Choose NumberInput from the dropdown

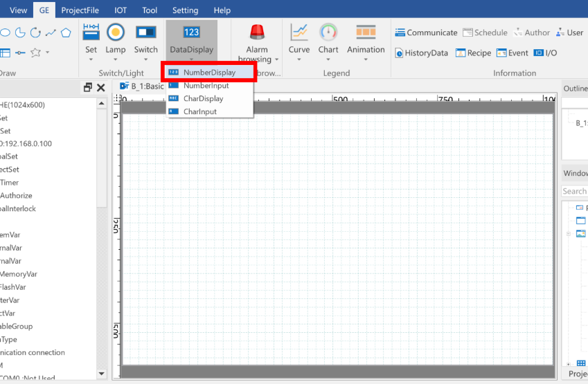pos(210,85)
